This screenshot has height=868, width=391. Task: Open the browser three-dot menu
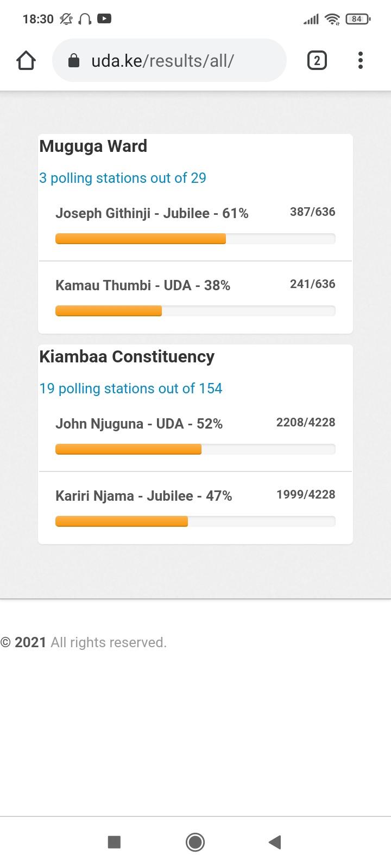[360, 60]
